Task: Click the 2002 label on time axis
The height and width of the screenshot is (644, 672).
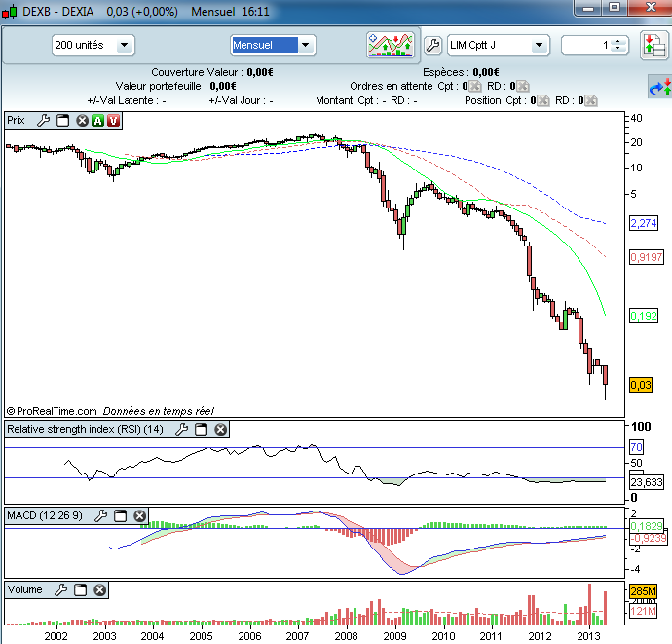Action: (x=56, y=636)
